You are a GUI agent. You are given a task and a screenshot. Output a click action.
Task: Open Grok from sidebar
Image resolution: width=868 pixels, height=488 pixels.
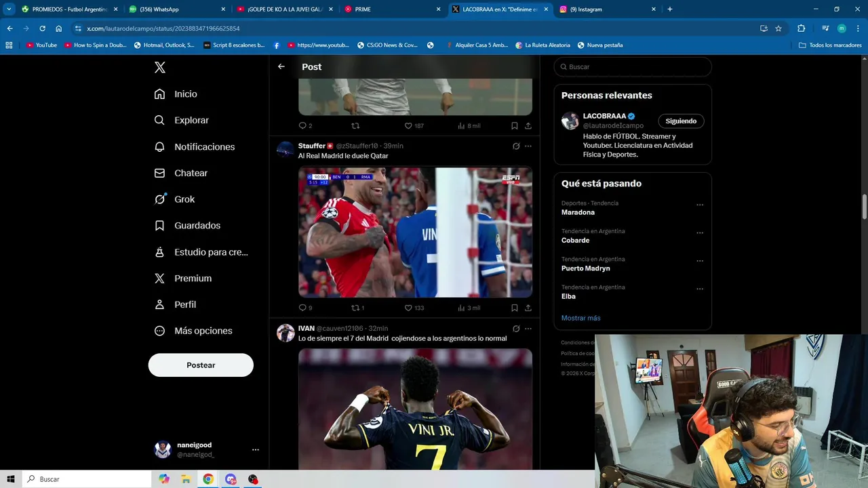pyautogui.click(x=174, y=199)
